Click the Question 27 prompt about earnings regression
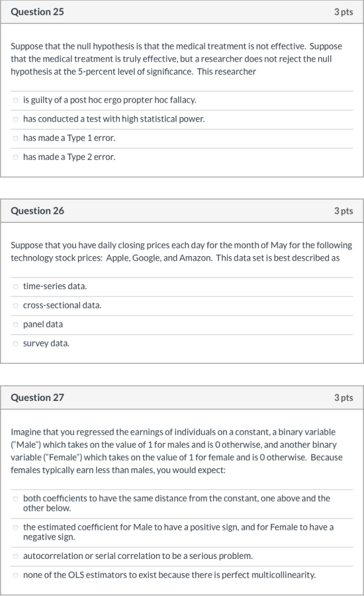This screenshot has height=596, width=364. [x=177, y=451]
